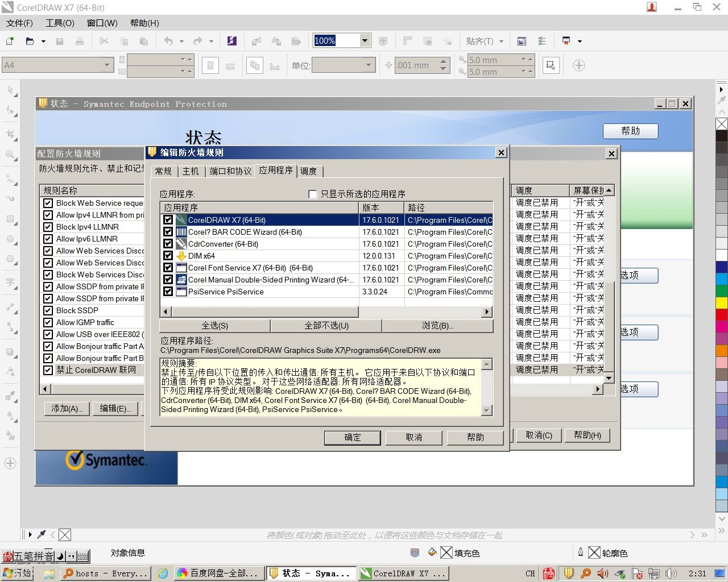Uncheck DIM x64 application checkbox

pyautogui.click(x=168, y=256)
